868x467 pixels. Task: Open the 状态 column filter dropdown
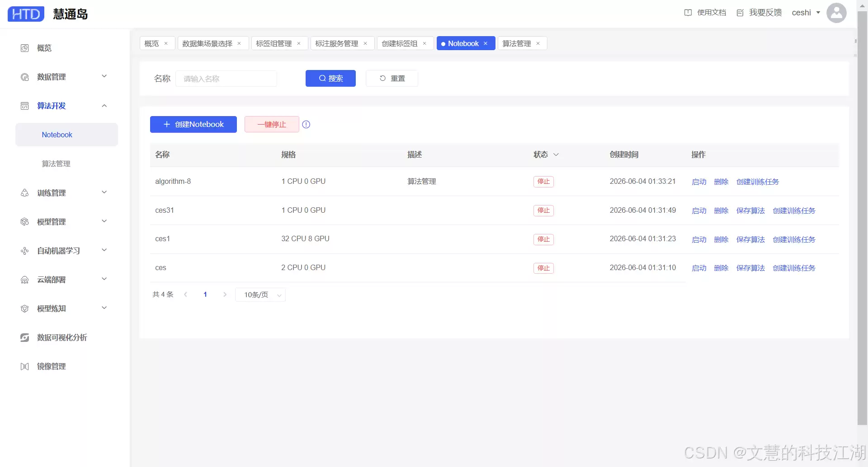(x=556, y=154)
